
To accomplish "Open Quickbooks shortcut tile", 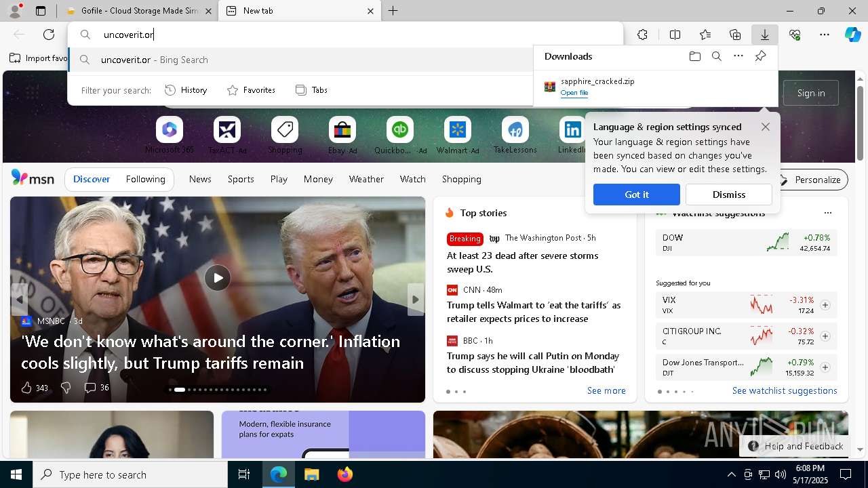I will point(400,135).
